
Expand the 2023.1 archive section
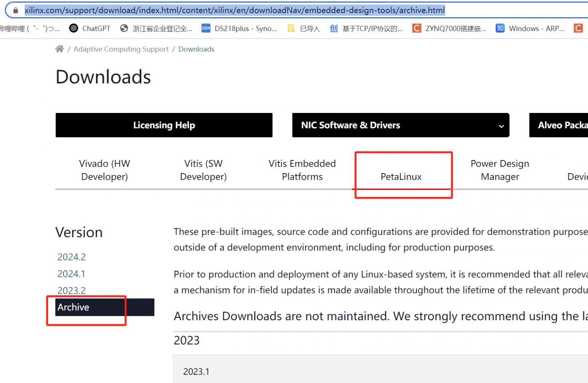pyautogui.click(x=196, y=372)
